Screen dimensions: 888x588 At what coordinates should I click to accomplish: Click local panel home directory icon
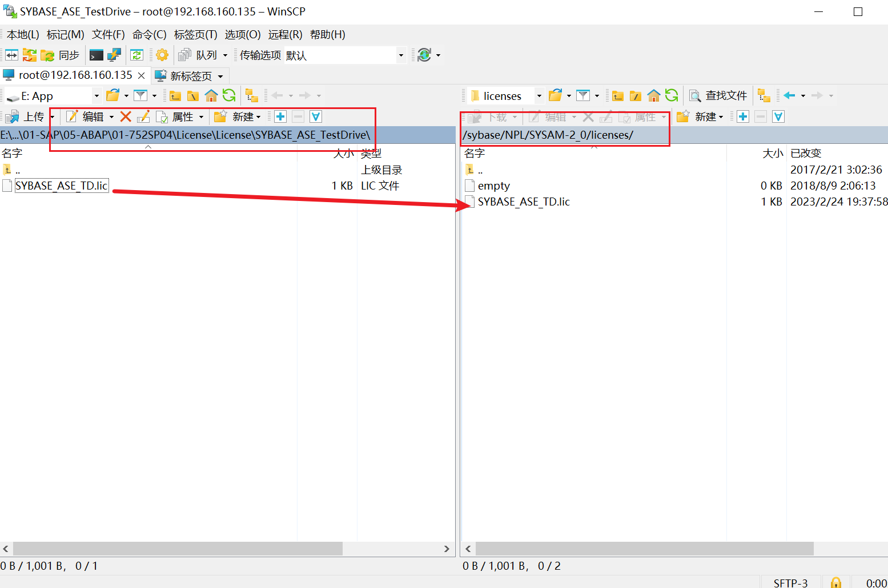211,96
